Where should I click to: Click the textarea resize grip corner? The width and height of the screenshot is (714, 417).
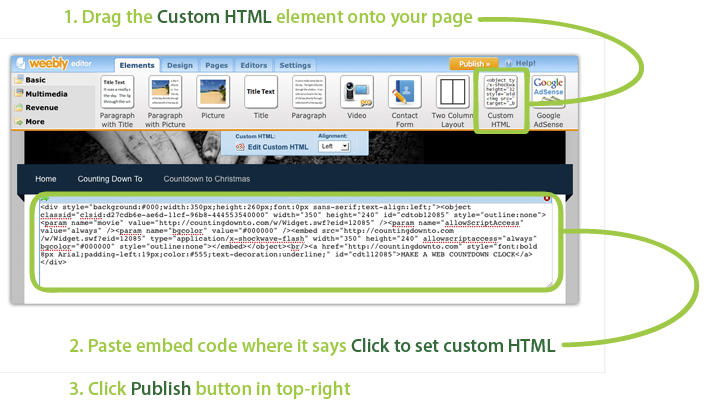coord(549,284)
